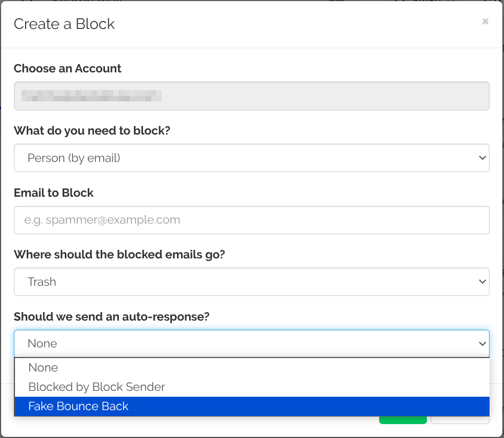Screen dimensions: 504x438
Task: Click the What do you need to block label
Action: (x=92, y=131)
